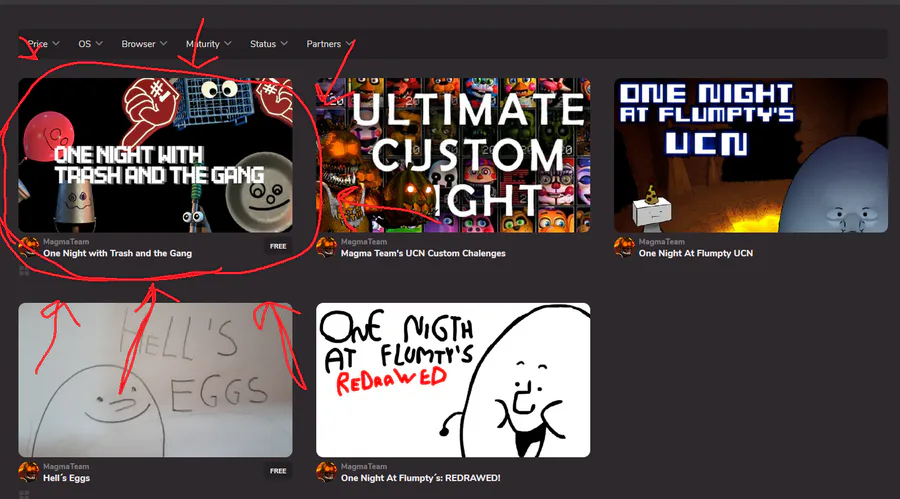
Task: Open the Hell's Eggs game thumbnail
Action: pos(155,380)
